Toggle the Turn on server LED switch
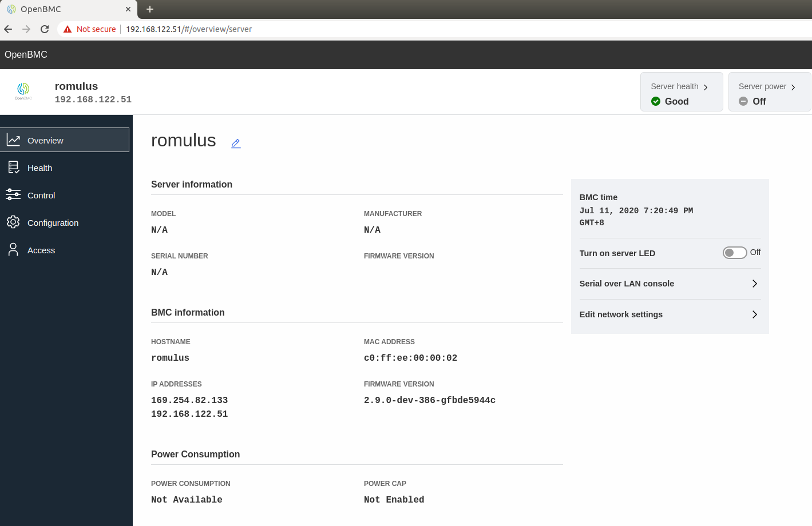812x526 pixels. point(735,253)
